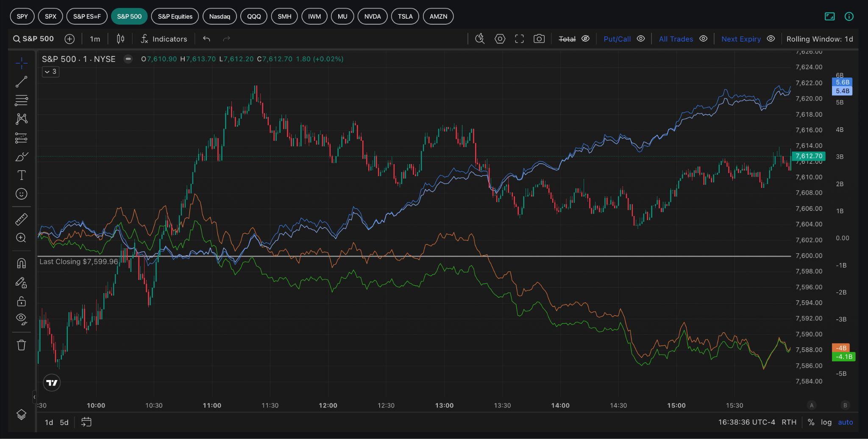Viewport: 868px width, 439px height.
Task: Open the 1m interval dropdown
Action: (x=95, y=39)
